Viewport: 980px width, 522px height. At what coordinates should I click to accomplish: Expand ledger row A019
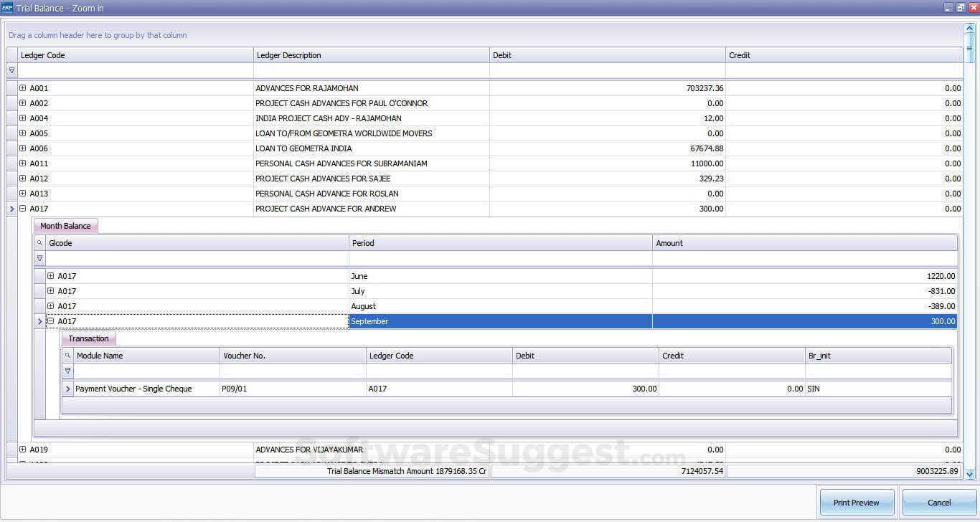point(22,450)
